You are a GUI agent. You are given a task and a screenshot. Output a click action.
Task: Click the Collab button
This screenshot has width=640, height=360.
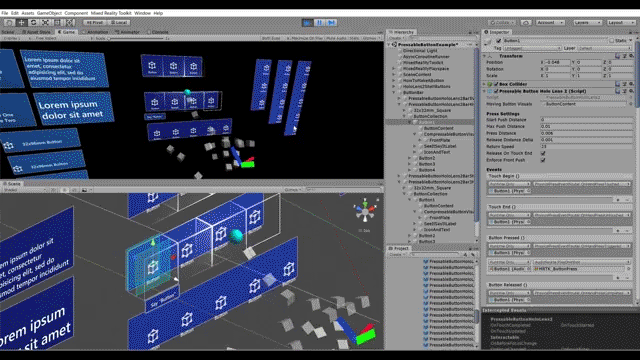(502, 22)
